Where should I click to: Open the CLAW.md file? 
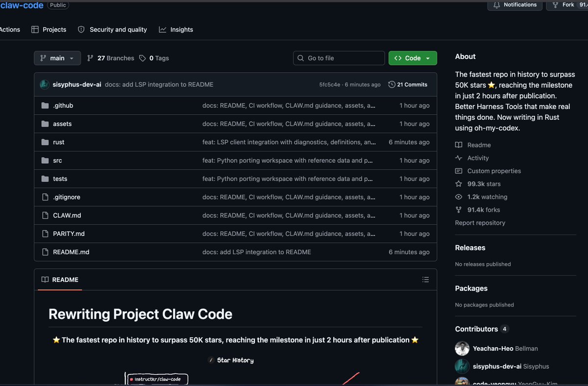click(x=67, y=215)
